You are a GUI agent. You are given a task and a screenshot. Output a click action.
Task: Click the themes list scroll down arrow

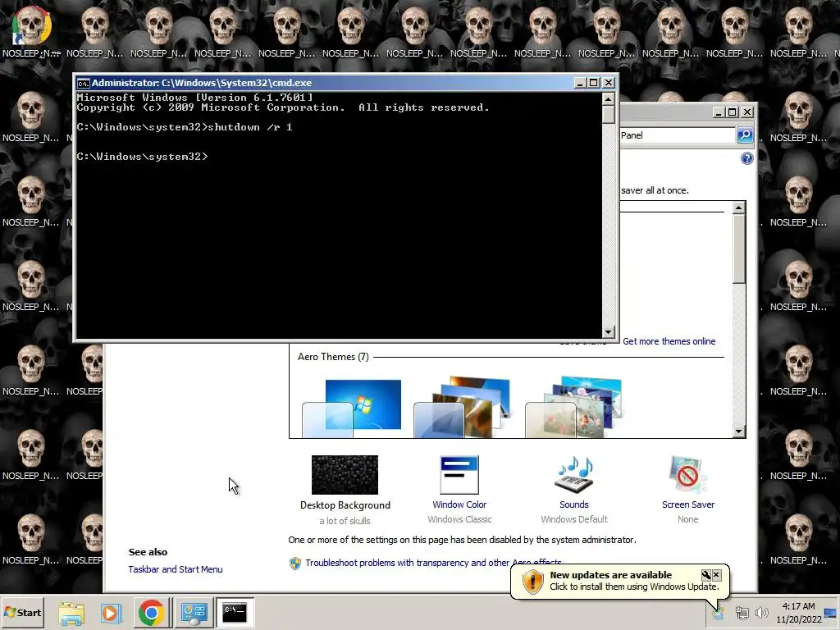(739, 431)
